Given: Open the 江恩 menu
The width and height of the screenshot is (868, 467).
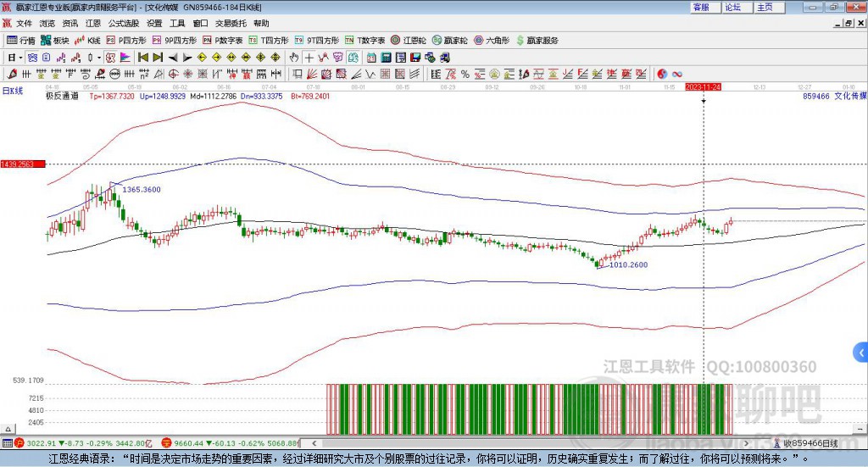Looking at the screenshot, I should coord(92,24).
